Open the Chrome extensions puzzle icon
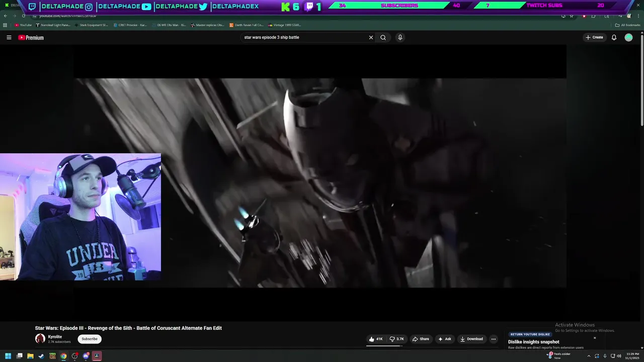 tap(593, 16)
